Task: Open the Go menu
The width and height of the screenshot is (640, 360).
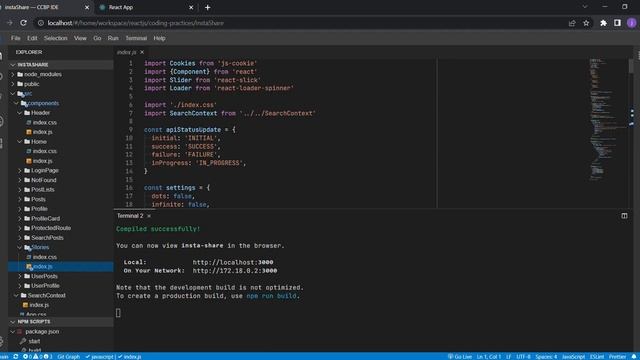Action: pyautogui.click(x=97, y=38)
